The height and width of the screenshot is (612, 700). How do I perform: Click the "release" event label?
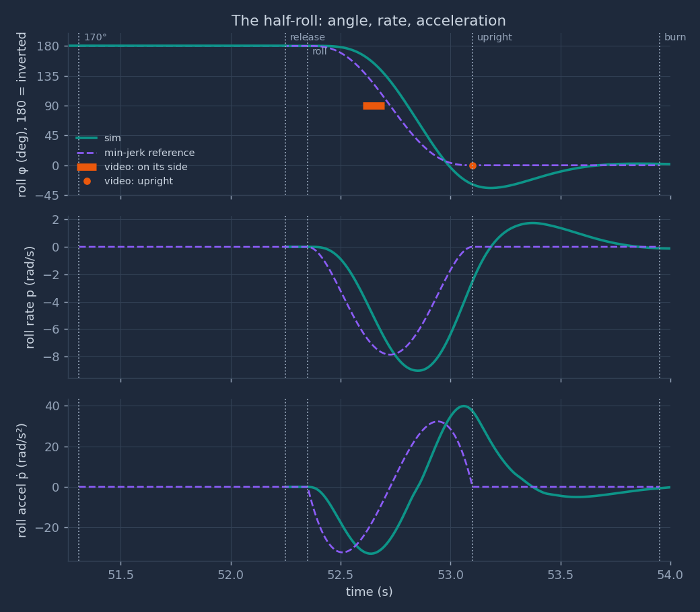click(308, 38)
